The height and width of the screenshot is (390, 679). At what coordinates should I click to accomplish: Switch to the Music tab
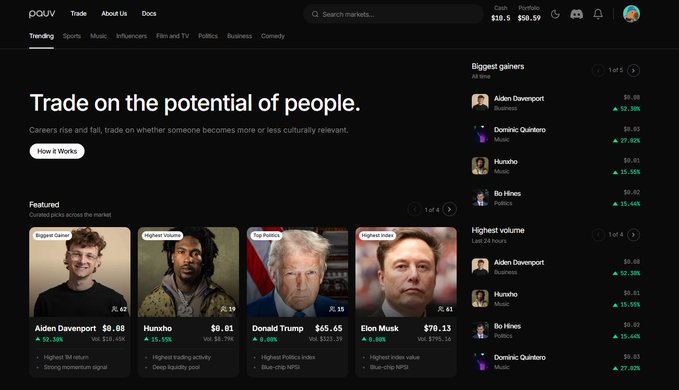pos(98,36)
